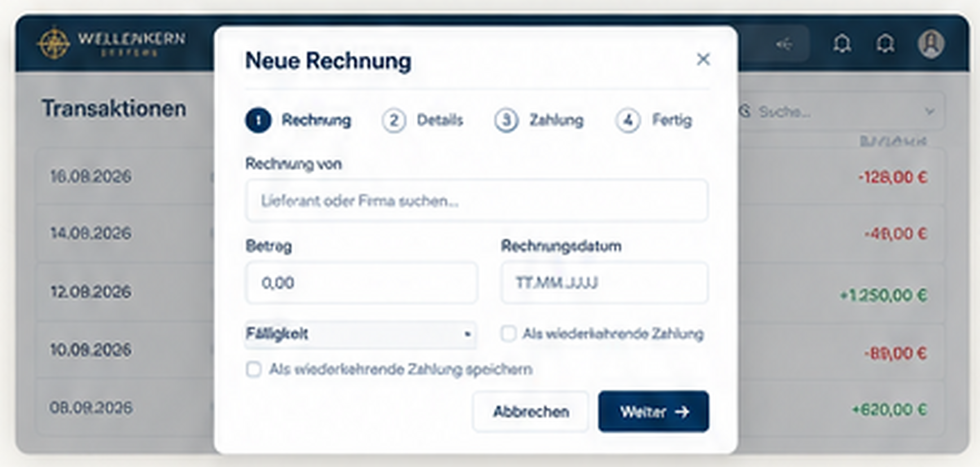The height and width of the screenshot is (467, 980).
Task: Select the transaction dated 16.08.2026
Action: 91,177
